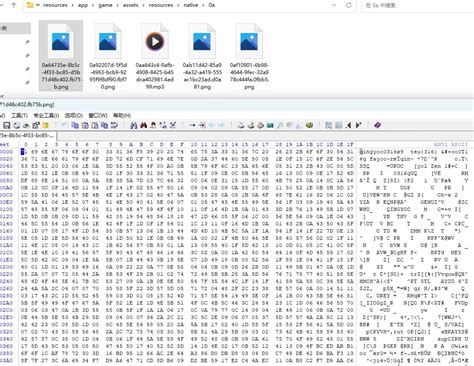Image resolution: width=474 pixels, height=366 pixels.
Task: Open the 帮助(H) Help menu
Action: click(x=122, y=115)
